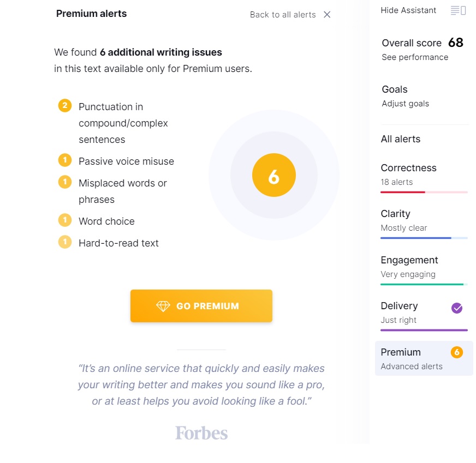Open Adjust goals settings
This screenshot has width=476, height=463.
click(x=405, y=104)
